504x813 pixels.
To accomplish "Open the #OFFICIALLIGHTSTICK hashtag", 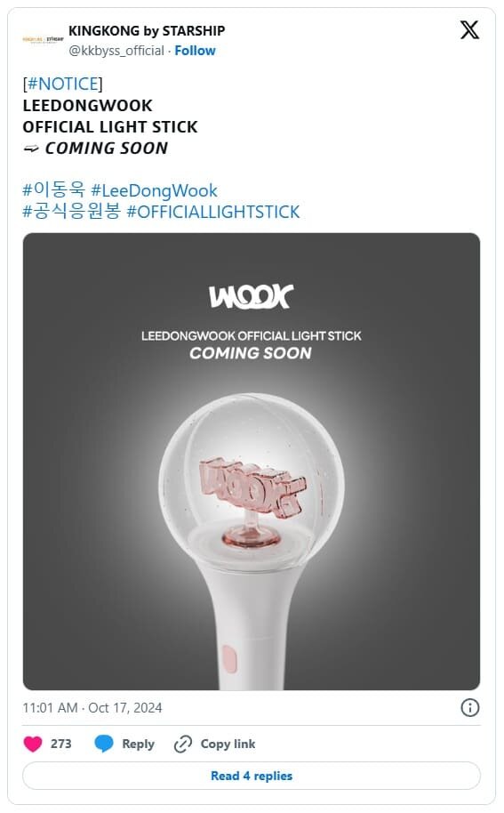I will [x=213, y=212].
